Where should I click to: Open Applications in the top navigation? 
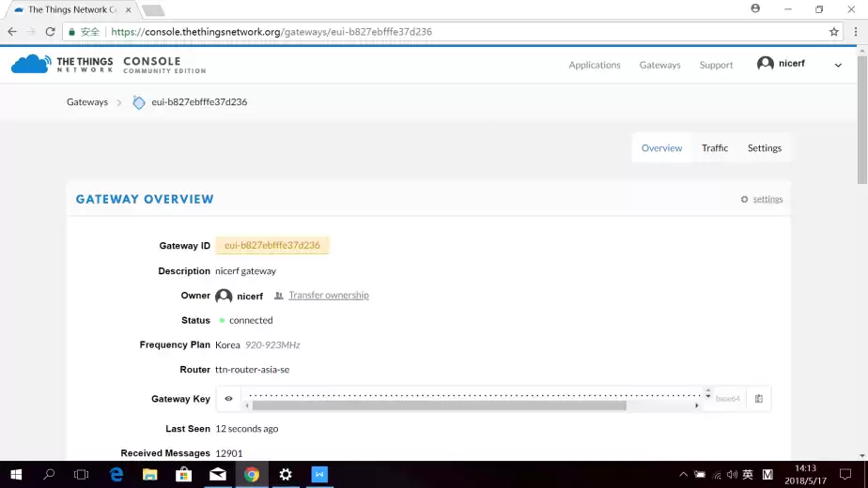[595, 65]
